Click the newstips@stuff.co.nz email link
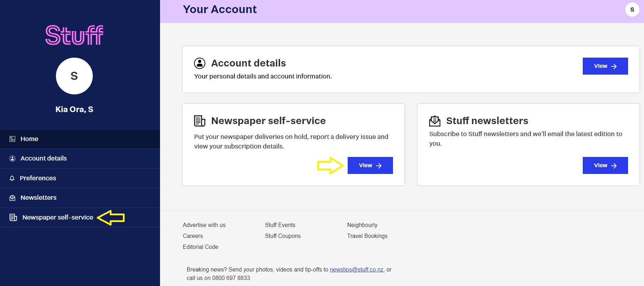The width and height of the screenshot is (644, 286). click(x=357, y=269)
